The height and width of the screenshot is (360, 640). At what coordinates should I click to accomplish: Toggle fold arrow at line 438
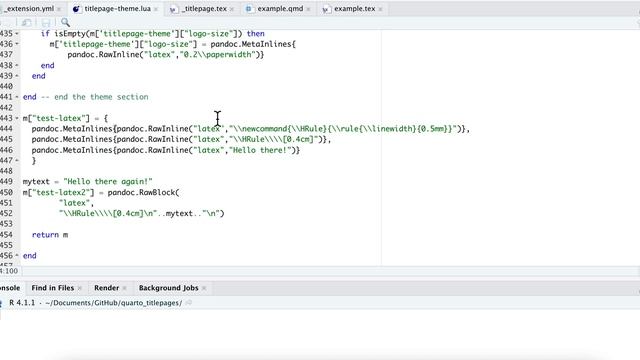pos(17,65)
